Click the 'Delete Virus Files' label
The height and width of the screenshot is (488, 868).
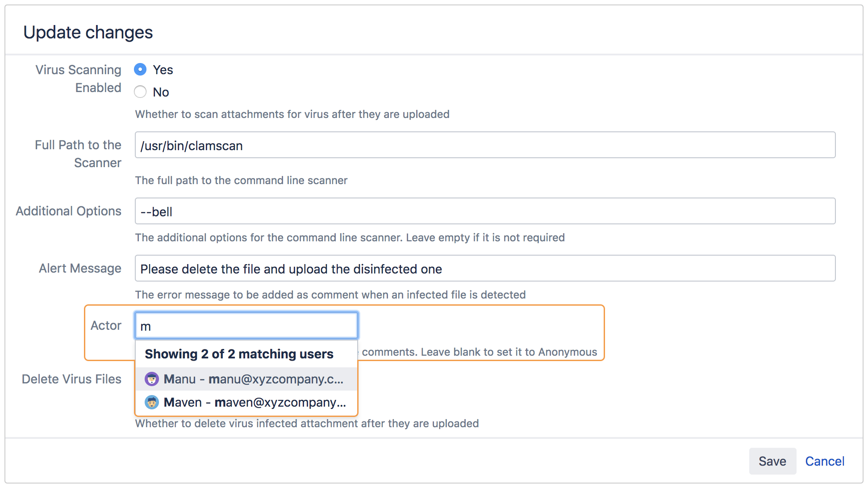[x=71, y=379]
